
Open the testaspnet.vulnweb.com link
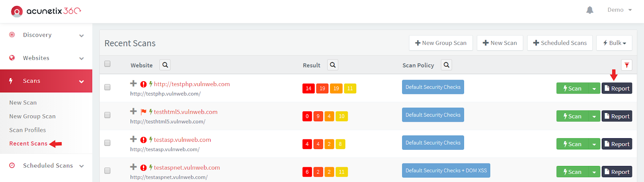[x=187, y=168]
